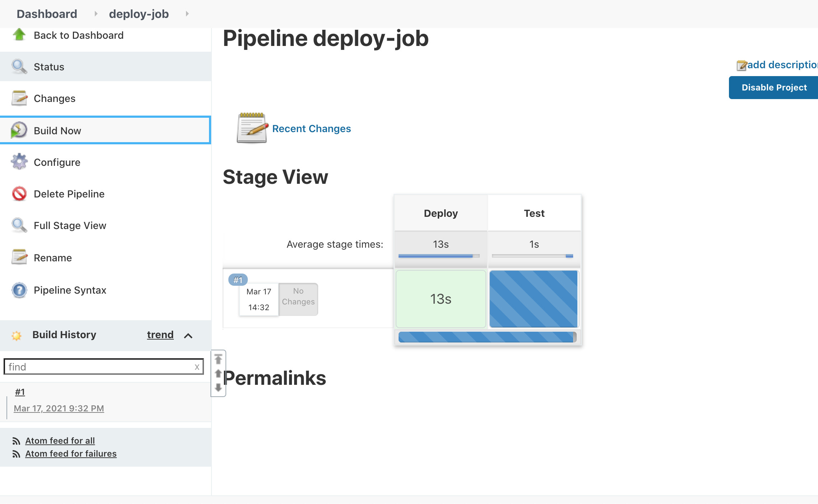This screenshot has width=818, height=504.
Task: Click the add description link
Action: pyautogui.click(x=782, y=65)
